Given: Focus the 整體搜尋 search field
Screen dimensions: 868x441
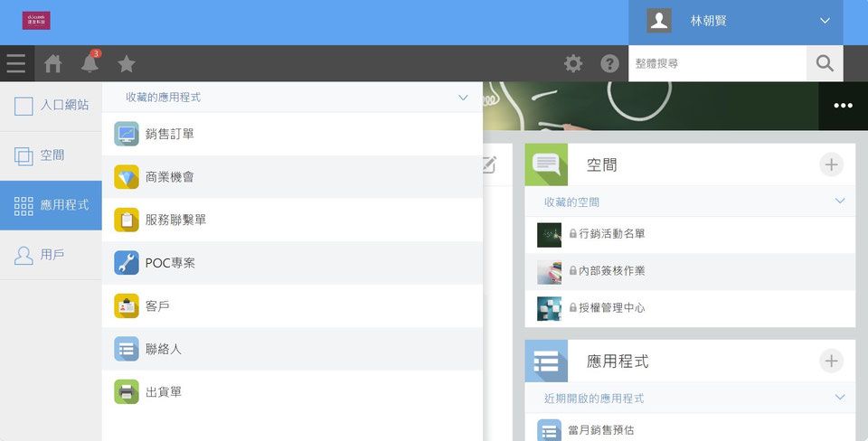Looking at the screenshot, I should coord(717,63).
